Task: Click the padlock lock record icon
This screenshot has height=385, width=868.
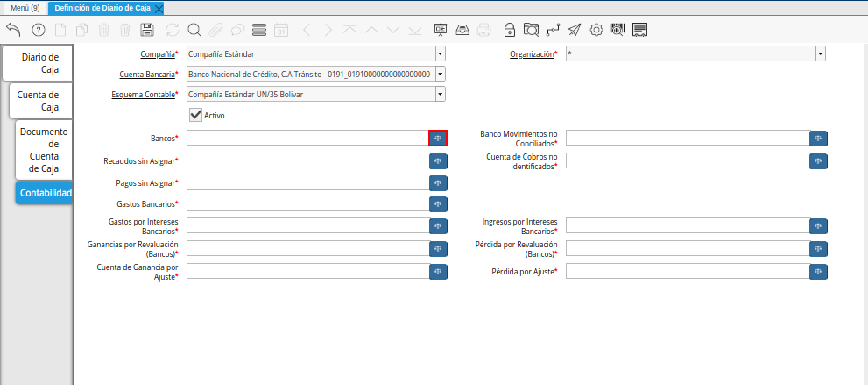Action: point(509,30)
